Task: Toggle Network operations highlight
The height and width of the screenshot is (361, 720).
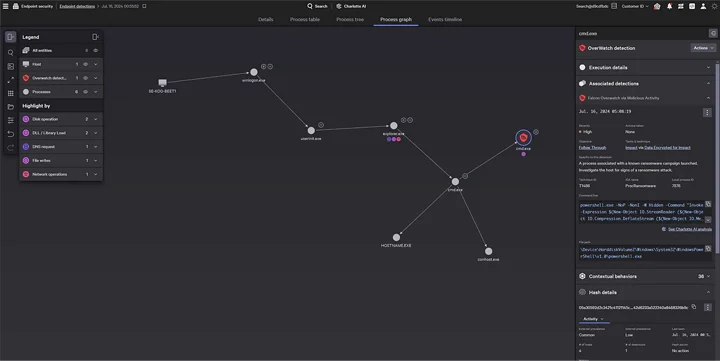Action: coord(26,174)
